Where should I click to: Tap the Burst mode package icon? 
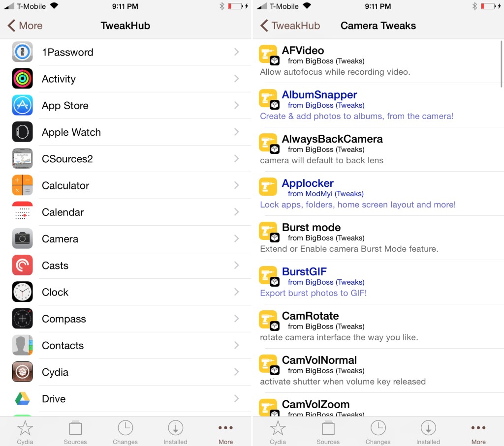[x=268, y=232]
